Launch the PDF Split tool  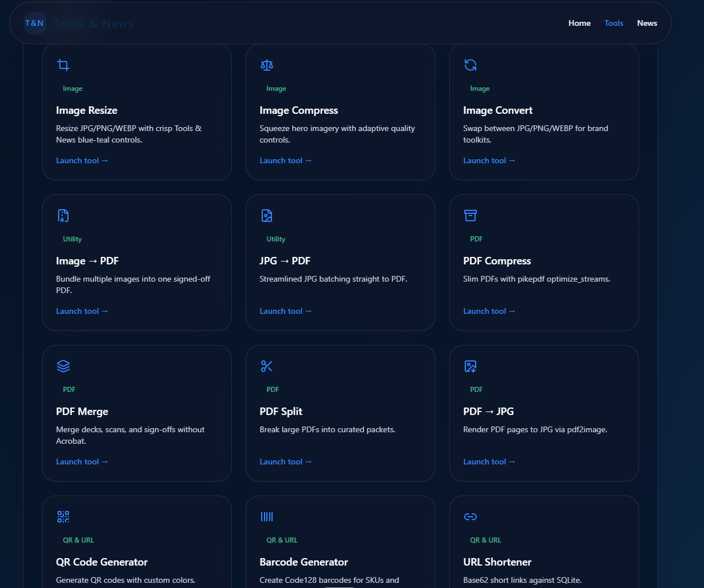pos(285,462)
